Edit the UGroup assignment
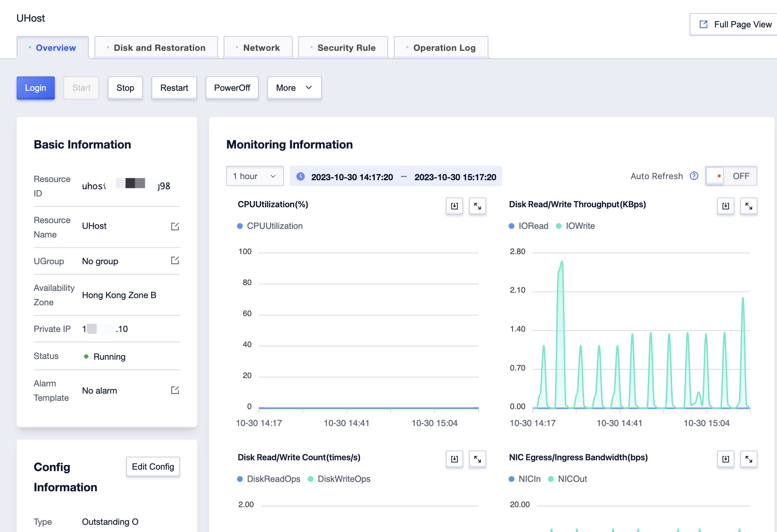The width and height of the screenshot is (777, 532). click(x=175, y=260)
